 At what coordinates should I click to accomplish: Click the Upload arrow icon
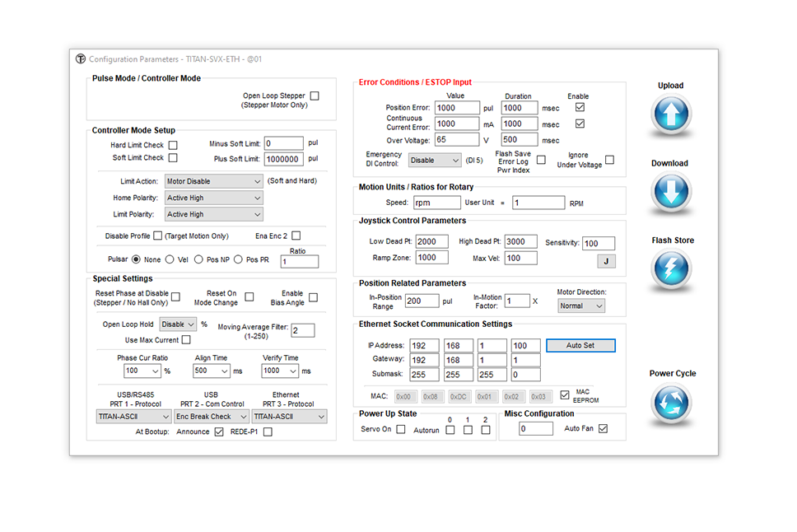[670, 114]
